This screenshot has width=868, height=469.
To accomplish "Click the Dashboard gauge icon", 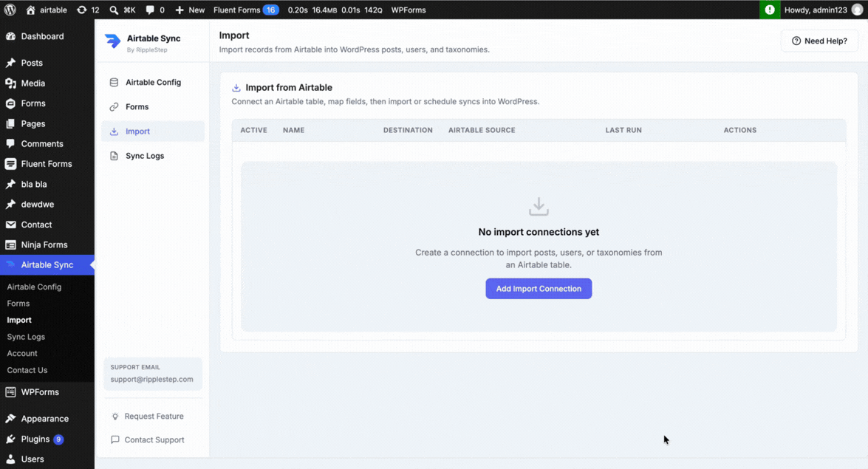I will [x=10, y=36].
